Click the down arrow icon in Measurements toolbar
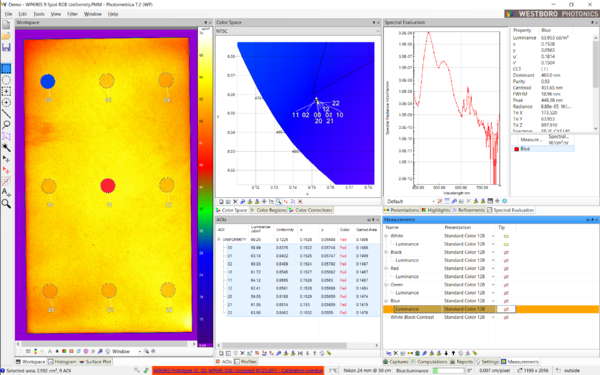This screenshot has width=600, height=375. point(446,353)
